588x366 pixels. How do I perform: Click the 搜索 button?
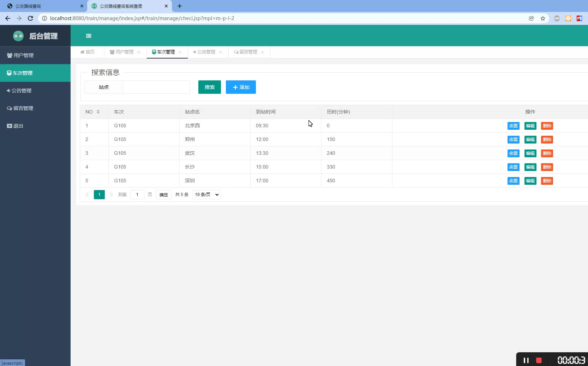click(210, 87)
